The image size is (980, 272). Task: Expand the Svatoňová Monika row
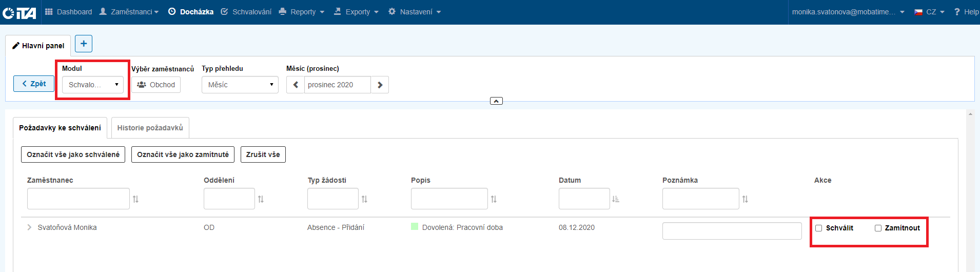tap(29, 227)
